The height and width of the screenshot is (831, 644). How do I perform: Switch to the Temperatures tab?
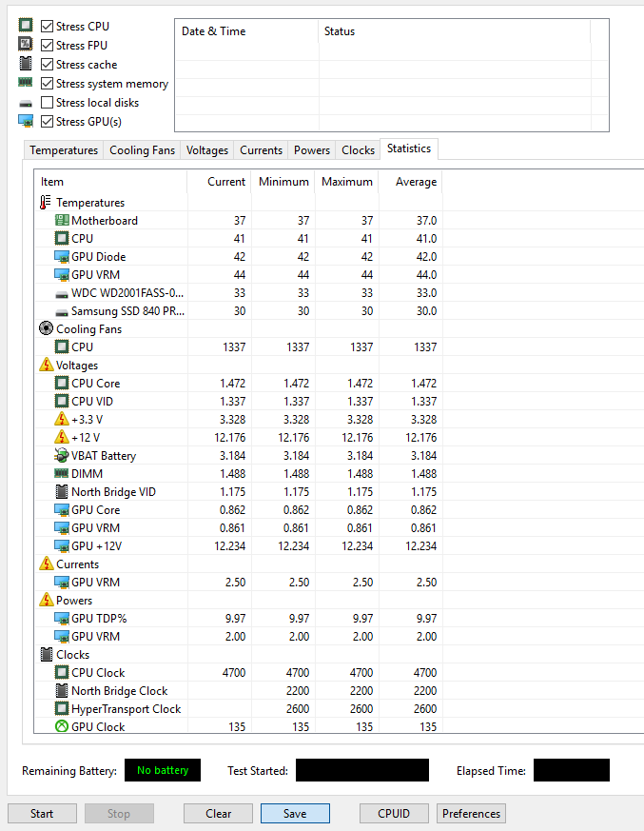64,150
